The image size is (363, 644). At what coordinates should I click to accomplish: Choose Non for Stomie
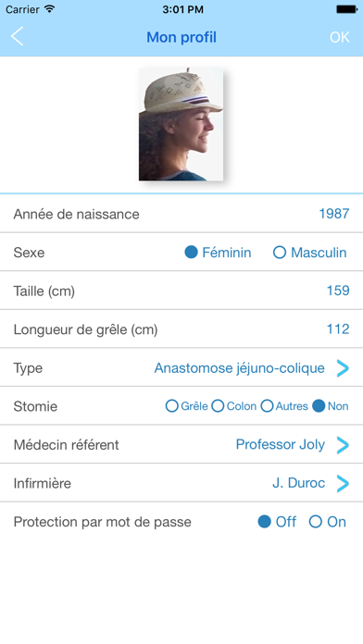(x=319, y=406)
